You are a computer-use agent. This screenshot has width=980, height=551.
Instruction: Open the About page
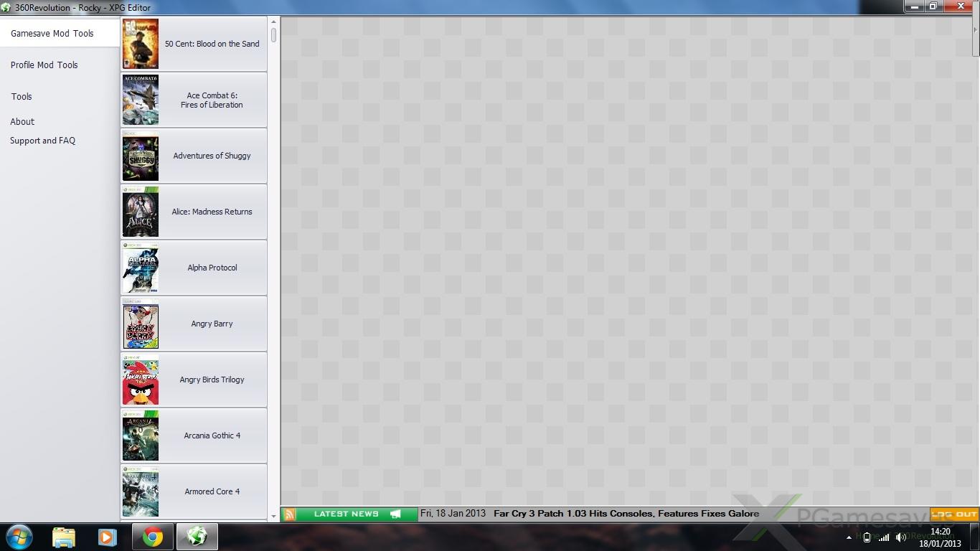click(x=22, y=122)
